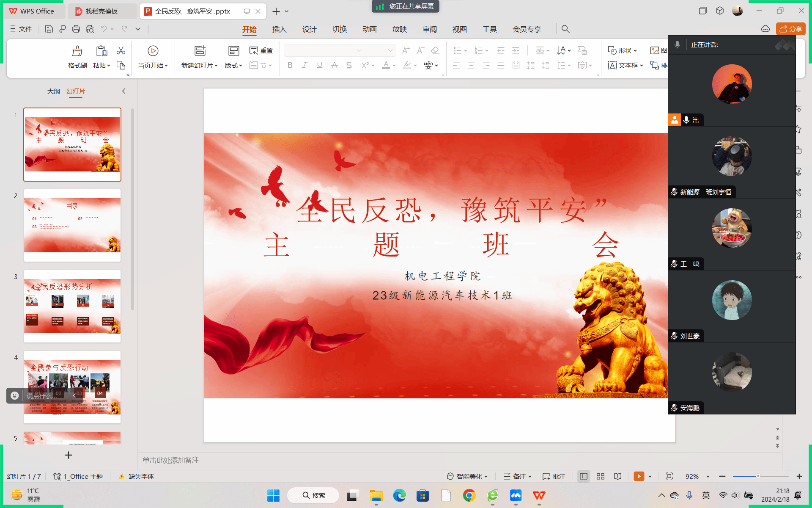
Task: Click the save icon in quick toolbar
Action: [49, 29]
